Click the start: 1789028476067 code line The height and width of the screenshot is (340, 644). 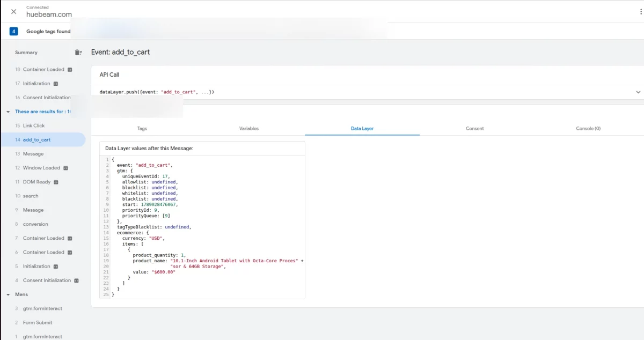pos(150,204)
